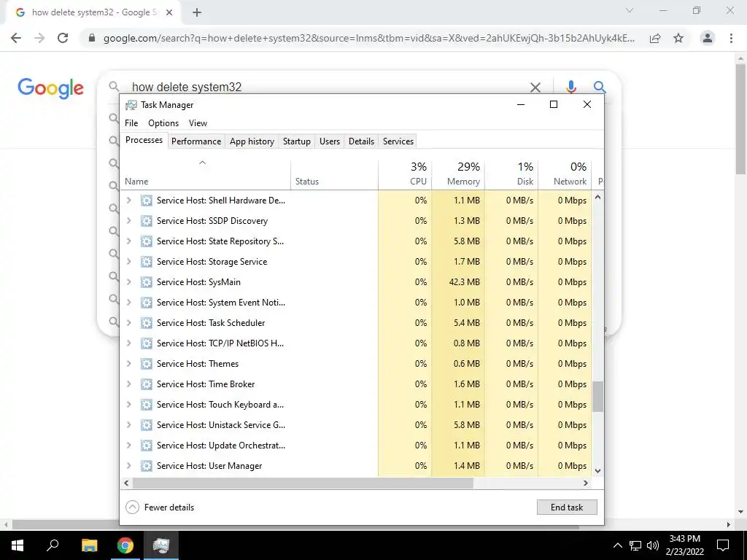Sort by the Memory column header

458,174
